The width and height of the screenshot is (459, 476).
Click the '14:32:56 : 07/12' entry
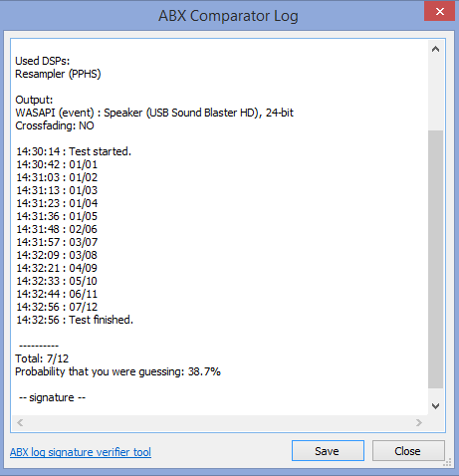point(57,307)
